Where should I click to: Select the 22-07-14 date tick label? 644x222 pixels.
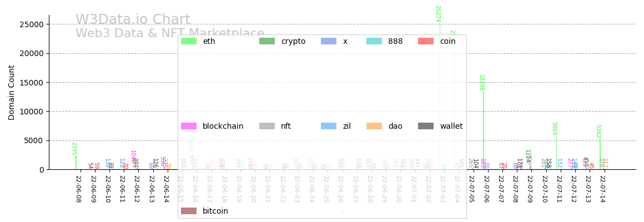tap(602, 189)
